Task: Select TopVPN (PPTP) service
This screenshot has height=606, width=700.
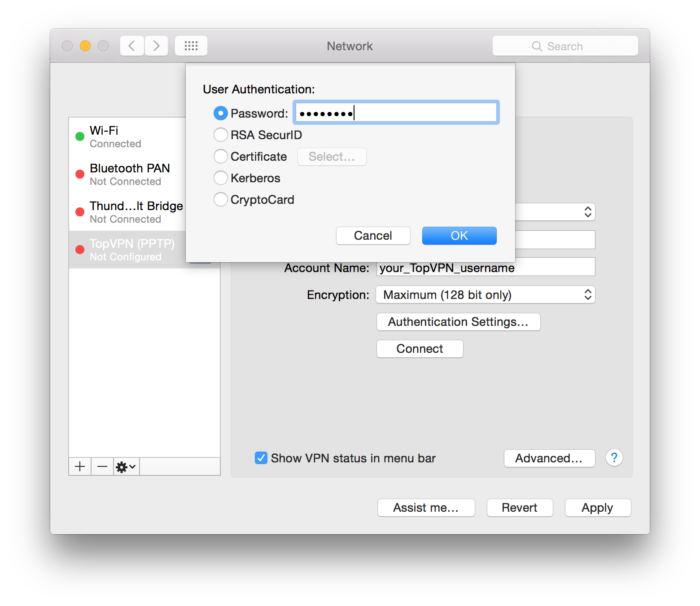Action: click(127, 250)
